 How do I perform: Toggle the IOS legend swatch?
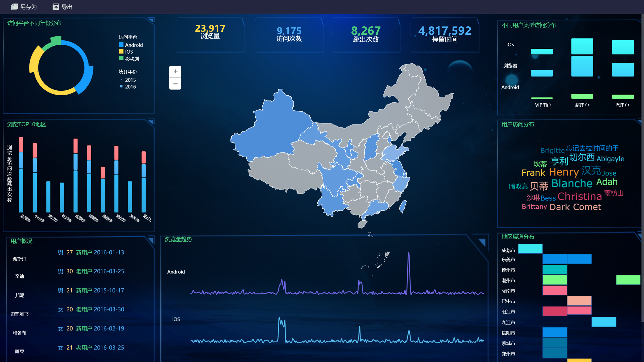[x=121, y=52]
